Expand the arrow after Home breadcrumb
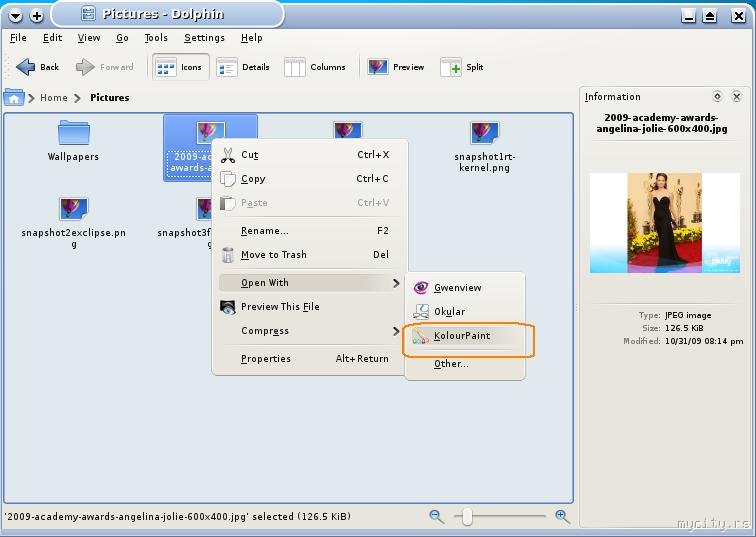 click(78, 98)
